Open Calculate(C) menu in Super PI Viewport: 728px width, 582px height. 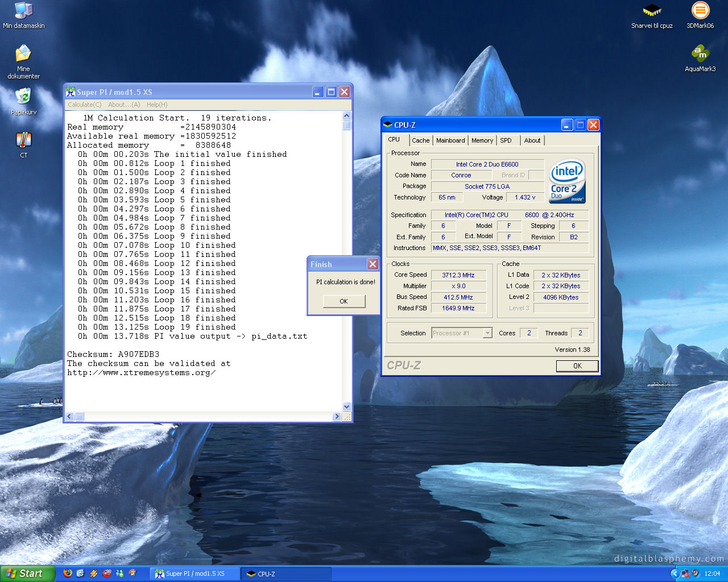(x=85, y=105)
